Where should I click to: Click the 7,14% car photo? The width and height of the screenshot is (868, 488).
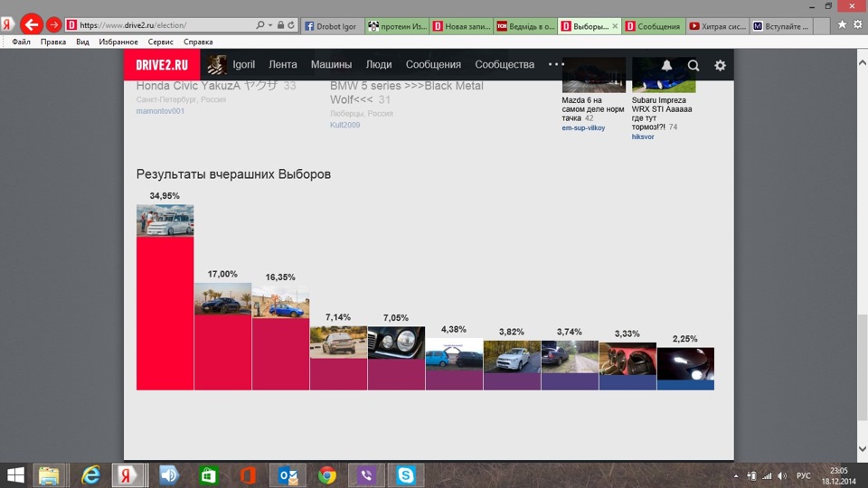(x=338, y=342)
